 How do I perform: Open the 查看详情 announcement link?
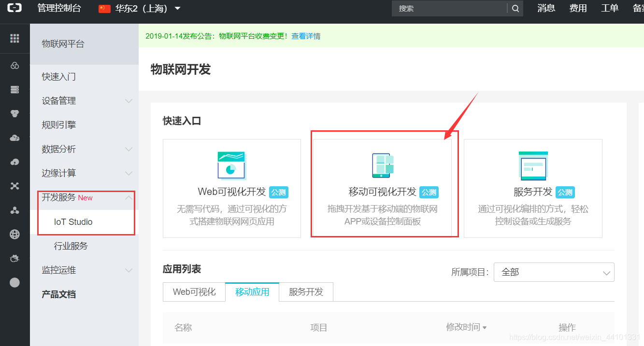coord(306,36)
